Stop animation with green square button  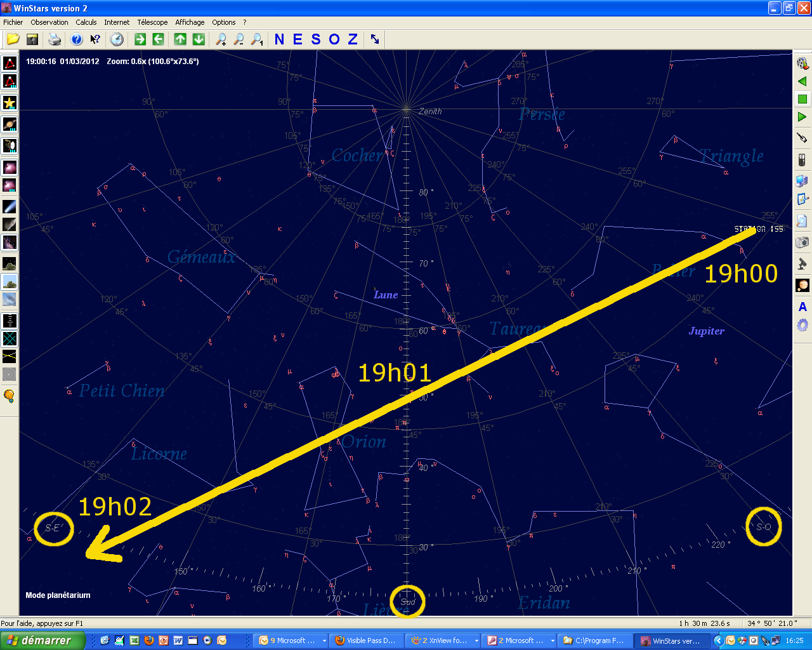802,99
